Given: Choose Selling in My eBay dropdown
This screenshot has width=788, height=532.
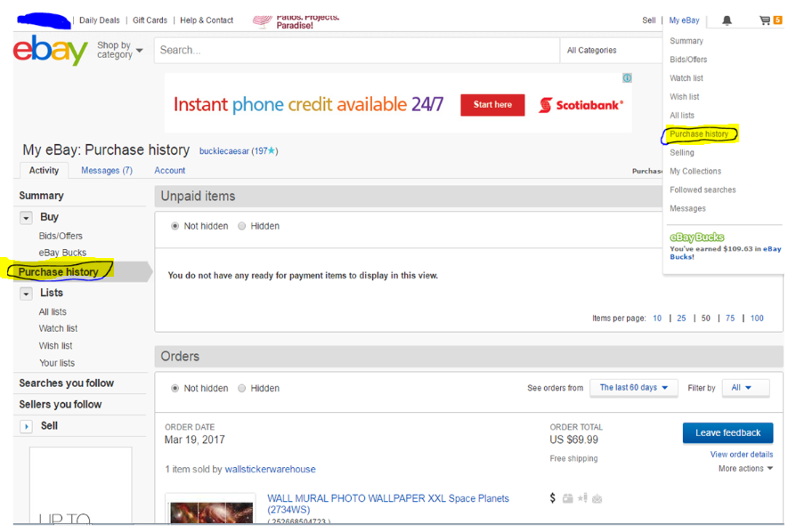Looking at the screenshot, I should coord(681,152).
